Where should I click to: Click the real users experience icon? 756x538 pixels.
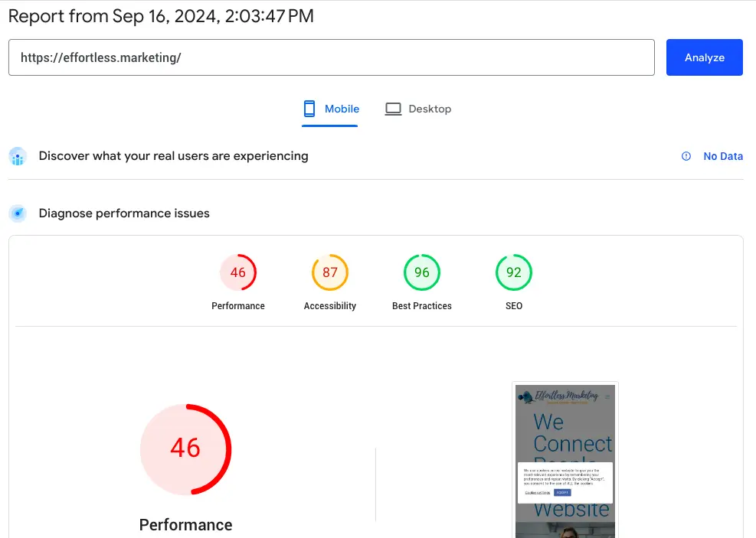[x=18, y=156]
